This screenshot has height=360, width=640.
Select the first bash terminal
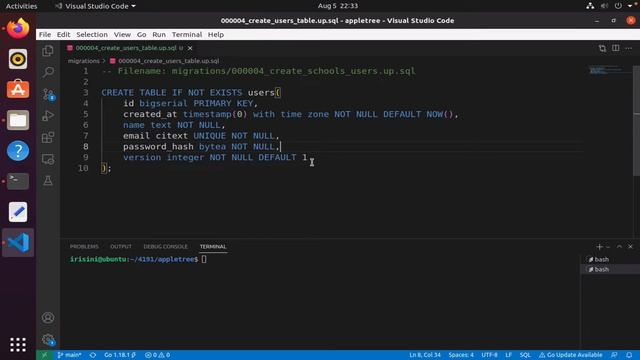tap(610, 259)
